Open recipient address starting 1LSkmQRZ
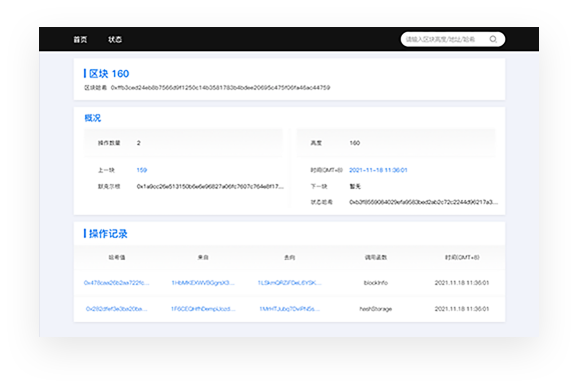The height and width of the screenshot is (390, 580). click(289, 283)
